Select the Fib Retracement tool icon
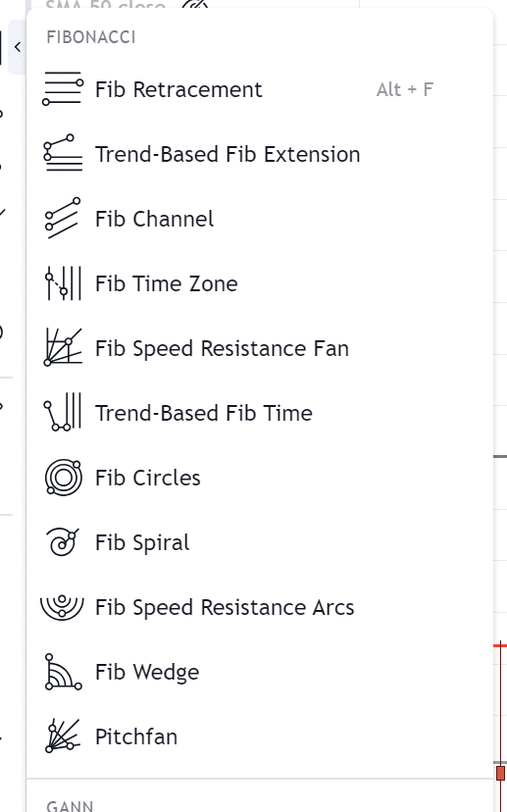This screenshot has height=812, width=507. tap(62, 89)
